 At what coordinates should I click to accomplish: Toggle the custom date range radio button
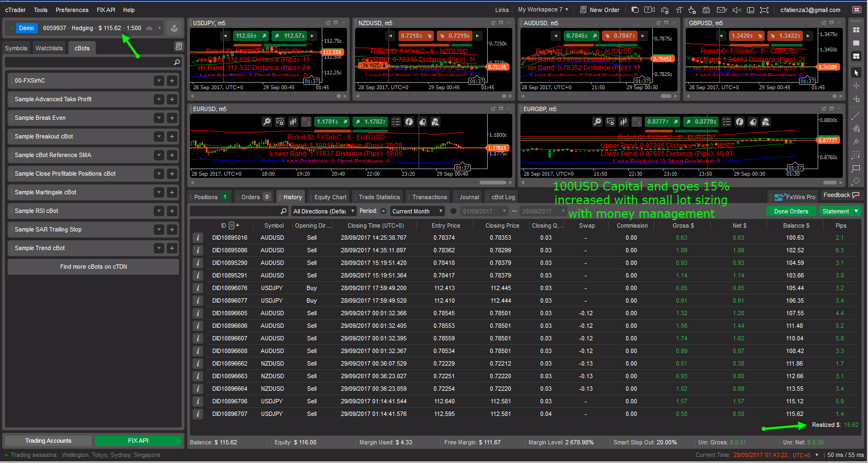(453, 211)
